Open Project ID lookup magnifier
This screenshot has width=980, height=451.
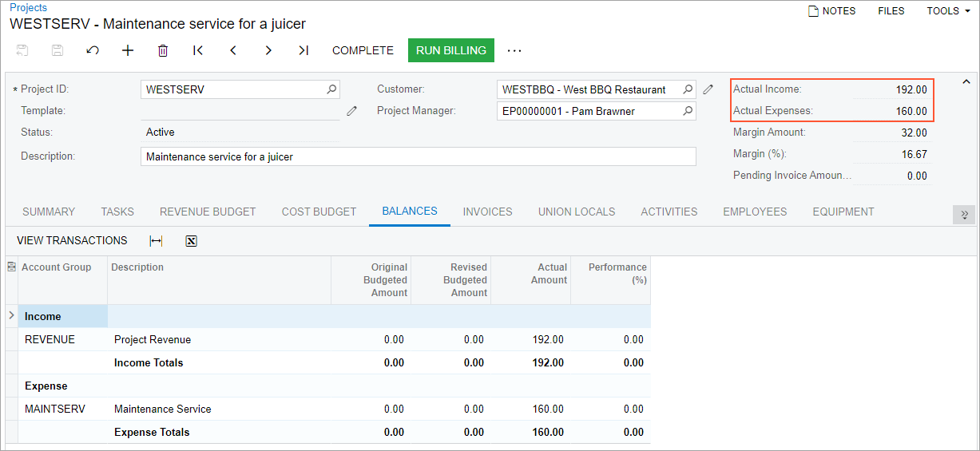click(x=332, y=89)
